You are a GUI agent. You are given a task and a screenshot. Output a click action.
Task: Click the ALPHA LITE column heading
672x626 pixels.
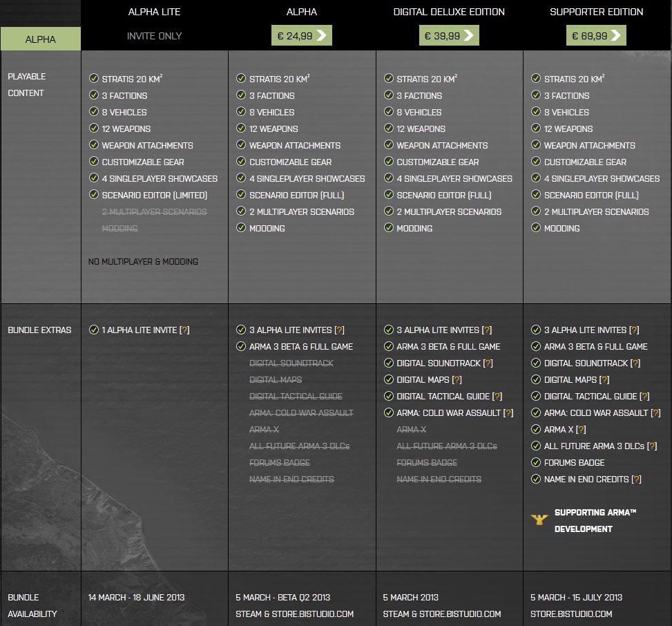click(154, 12)
